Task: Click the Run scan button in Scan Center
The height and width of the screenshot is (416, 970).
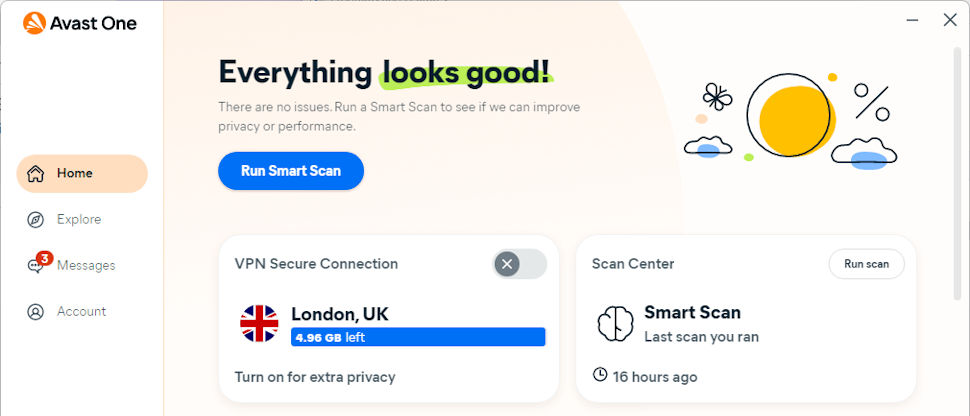Action: click(866, 264)
